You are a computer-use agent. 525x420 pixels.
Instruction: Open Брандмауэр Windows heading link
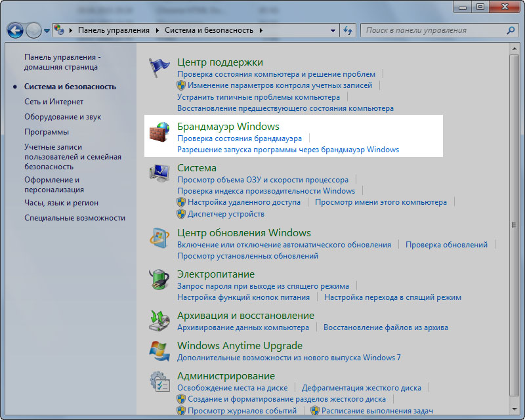[x=228, y=127]
